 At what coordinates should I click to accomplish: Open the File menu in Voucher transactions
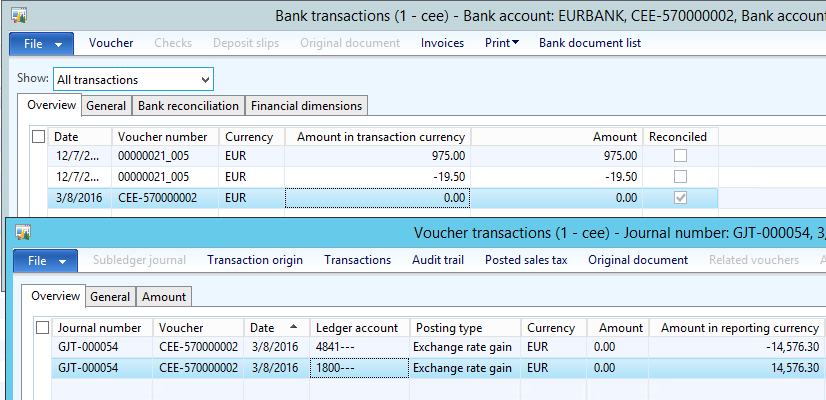45,260
